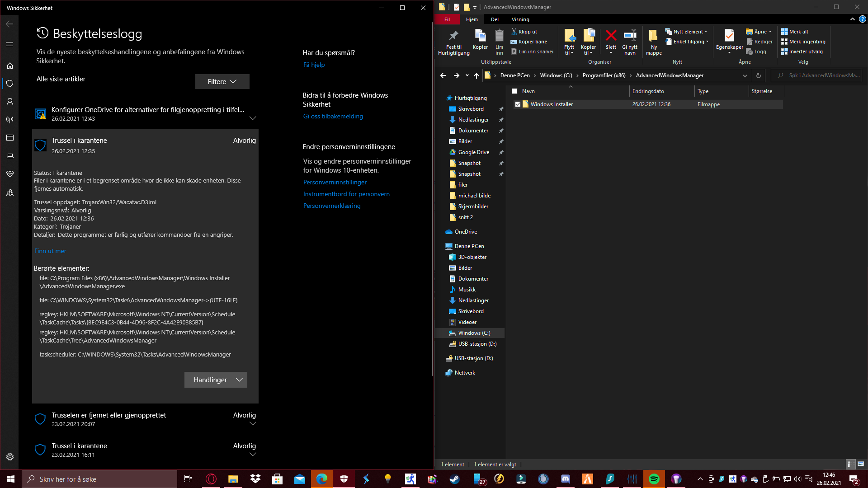Open firewall and network protection icon
Image resolution: width=868 pixels, height=488 pixels.
(x=10, y=120)
